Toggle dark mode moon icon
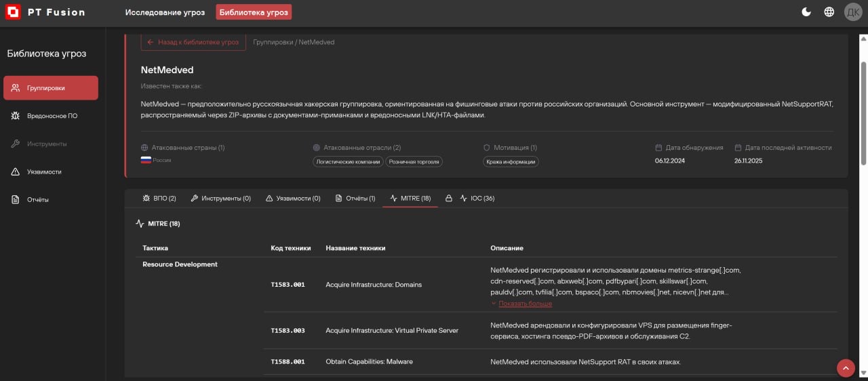Screen dimensions: 868x381 (x=806, y=12)
